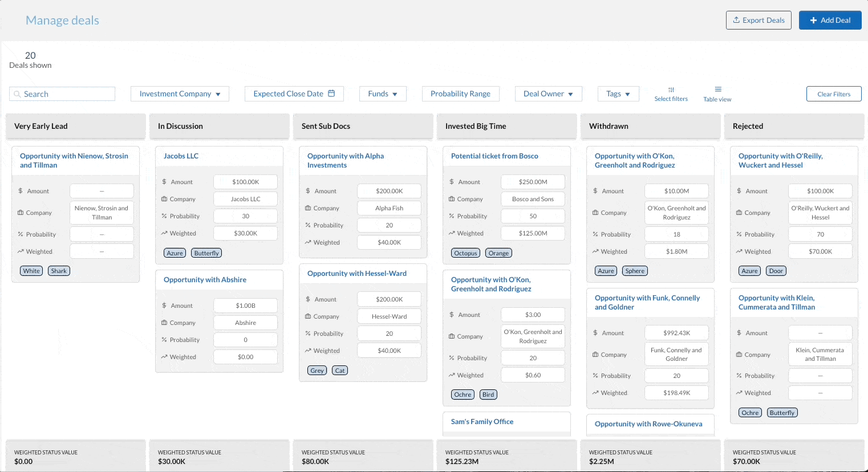Select the Octopus tag on Bosco deal

click(x=465, y=253)
